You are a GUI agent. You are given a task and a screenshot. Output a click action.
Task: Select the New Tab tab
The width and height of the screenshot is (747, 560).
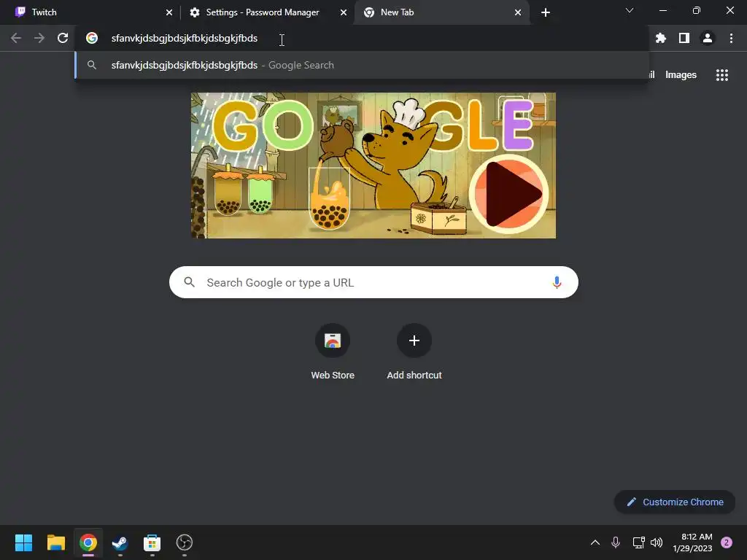click(x=442, y=12)
